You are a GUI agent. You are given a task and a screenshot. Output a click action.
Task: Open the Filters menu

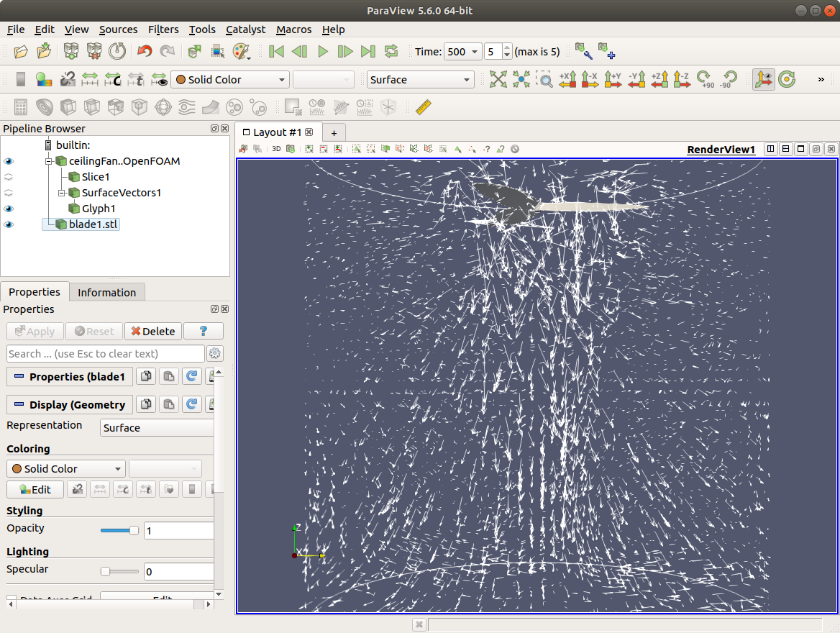point(163,29)
